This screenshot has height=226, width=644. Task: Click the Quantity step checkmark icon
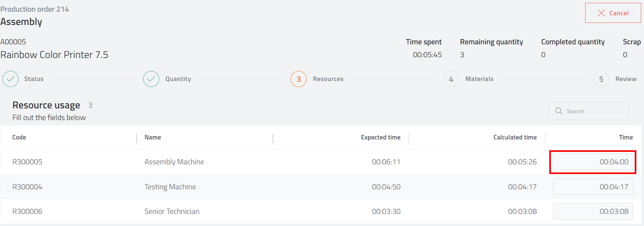tap(151, 79)
